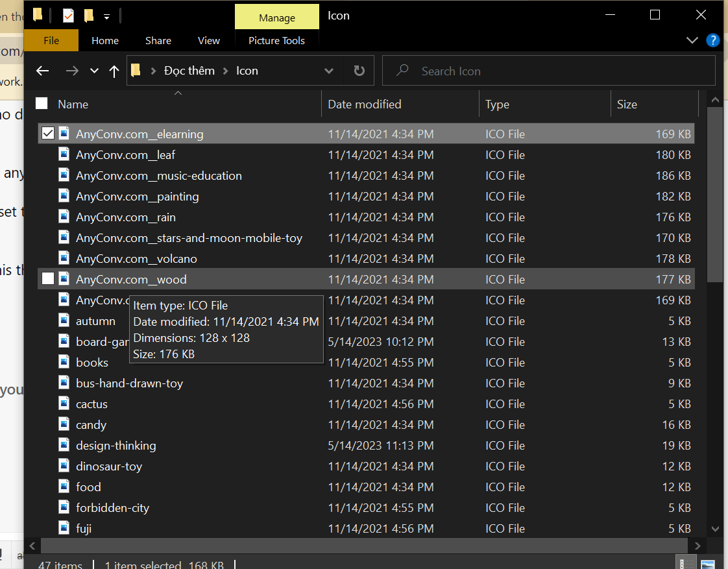
Task: Sort files by the Name column
Action: 73,104
